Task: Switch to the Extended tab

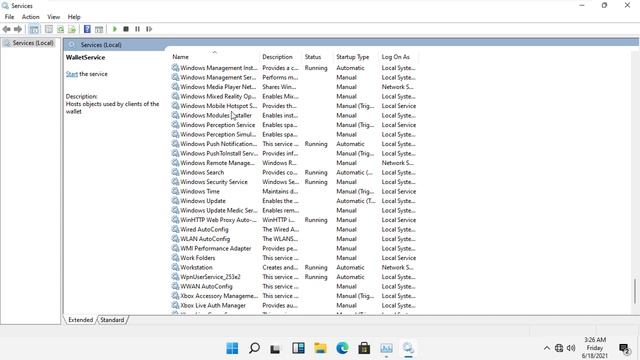Action: coord(80,320)
